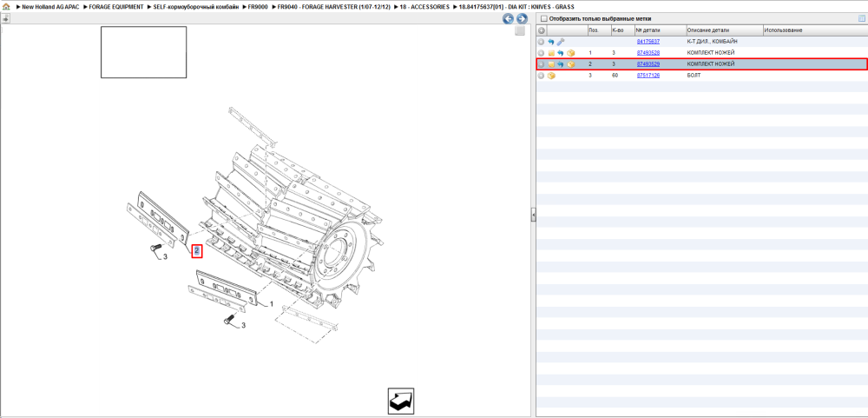Click the 'Использование' column header

pos(814,30)
